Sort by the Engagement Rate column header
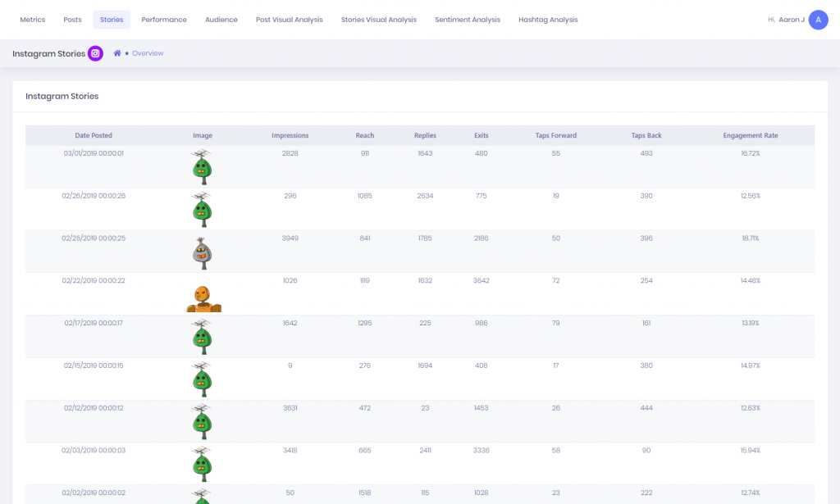The height and width of the screenshot is (504, 840). click(751, 135)
